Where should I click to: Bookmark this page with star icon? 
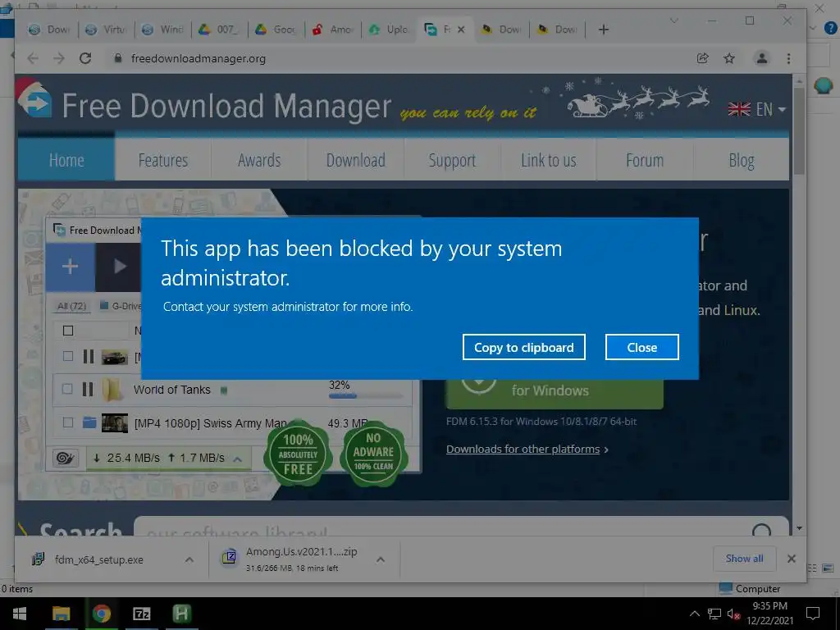click(729, 58)
